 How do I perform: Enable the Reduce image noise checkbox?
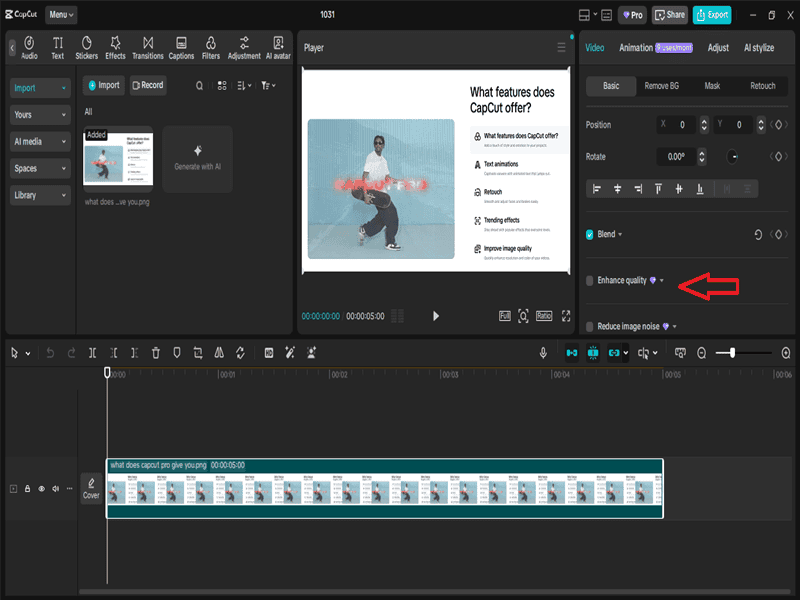coord(590,326)
